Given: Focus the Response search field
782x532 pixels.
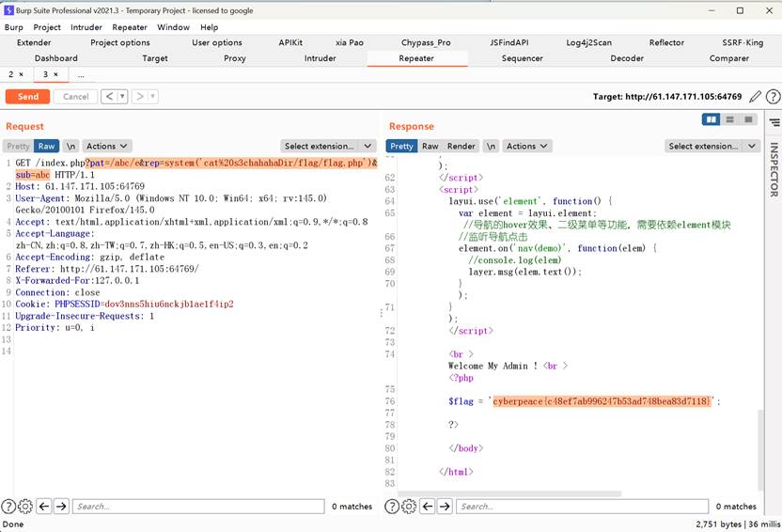Looking at the screenshot, I should 582,507.
